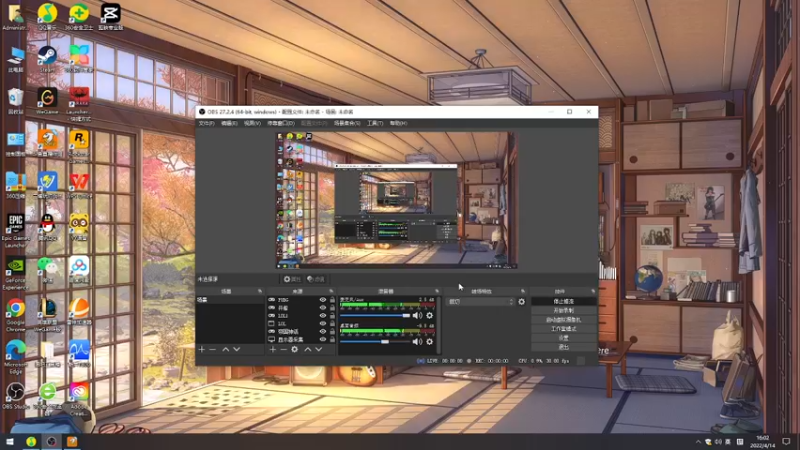Open the 停靠窗口(D) Docks menu in OBS
The image size is (800, 450).
pos(281,123)
